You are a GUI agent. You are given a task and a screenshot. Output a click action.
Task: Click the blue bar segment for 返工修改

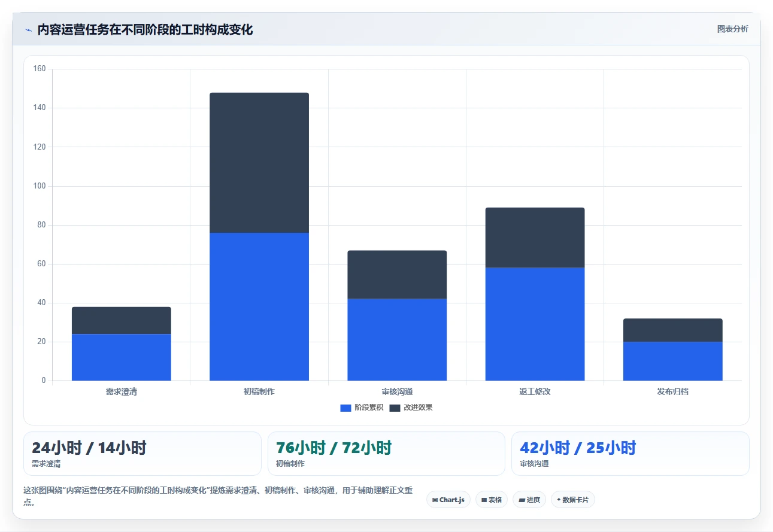coord(535,324)
